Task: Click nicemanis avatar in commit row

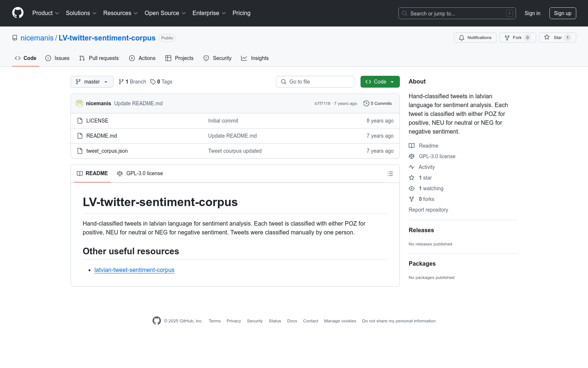Action: pos(79,103)
